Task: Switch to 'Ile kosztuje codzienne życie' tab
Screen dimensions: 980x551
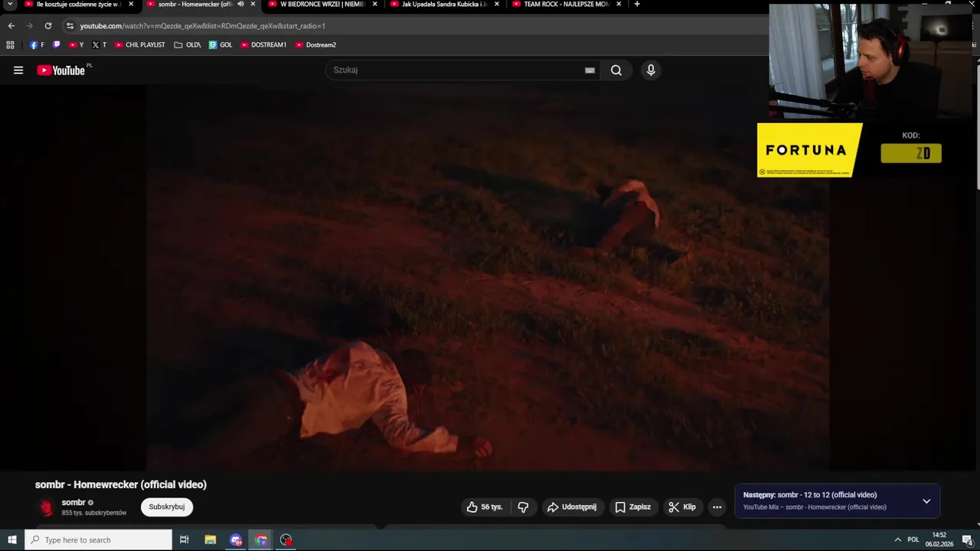Action: (x=78, y=4)
